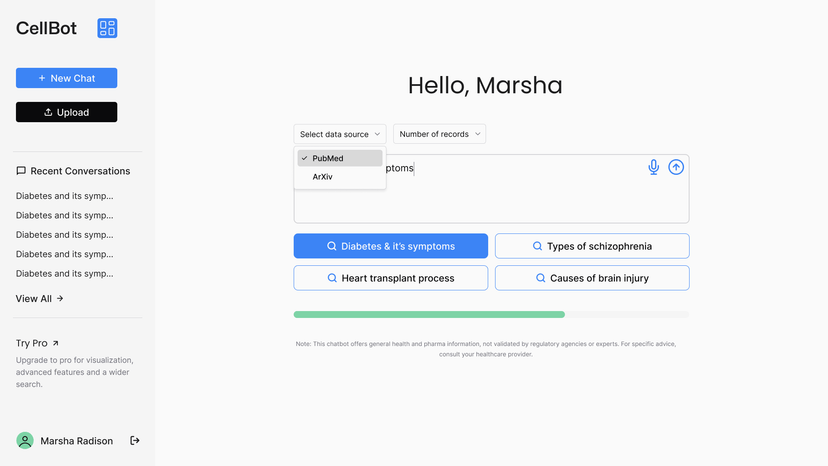Click the black Upload button

click(66, 112)
